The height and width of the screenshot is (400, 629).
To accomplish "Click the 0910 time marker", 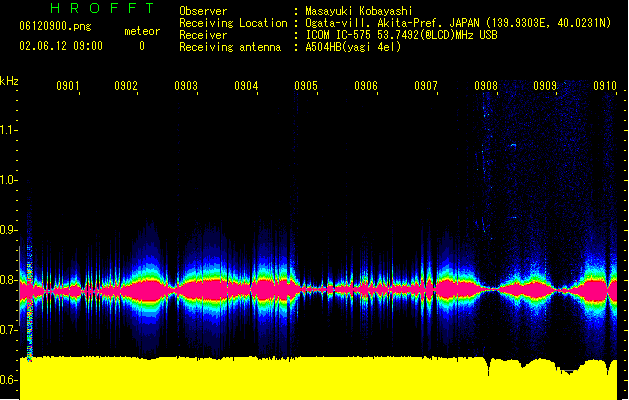I will coord(605,86).
